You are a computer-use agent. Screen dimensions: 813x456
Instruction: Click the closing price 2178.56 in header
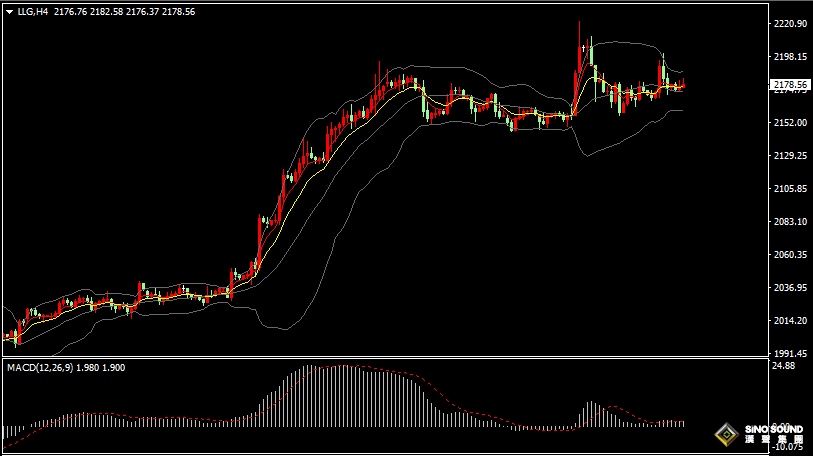point(177,11)
